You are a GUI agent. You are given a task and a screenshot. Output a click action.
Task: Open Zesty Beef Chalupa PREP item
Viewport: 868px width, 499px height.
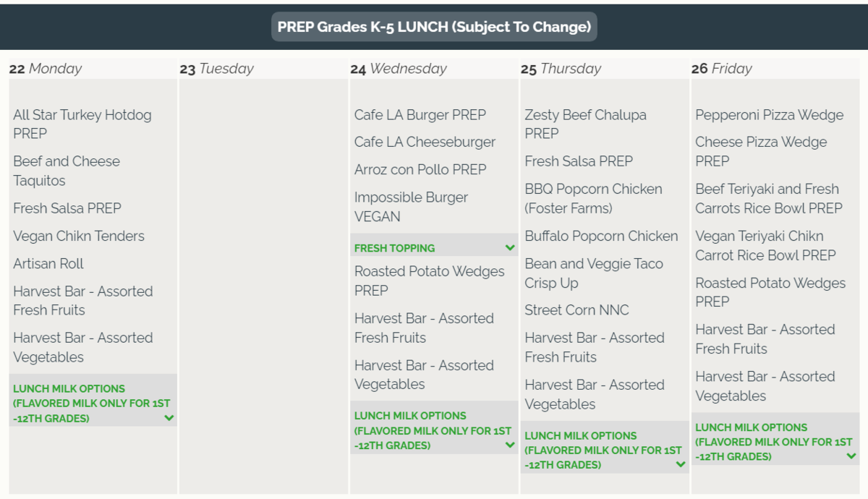click(x=585, y=124)
